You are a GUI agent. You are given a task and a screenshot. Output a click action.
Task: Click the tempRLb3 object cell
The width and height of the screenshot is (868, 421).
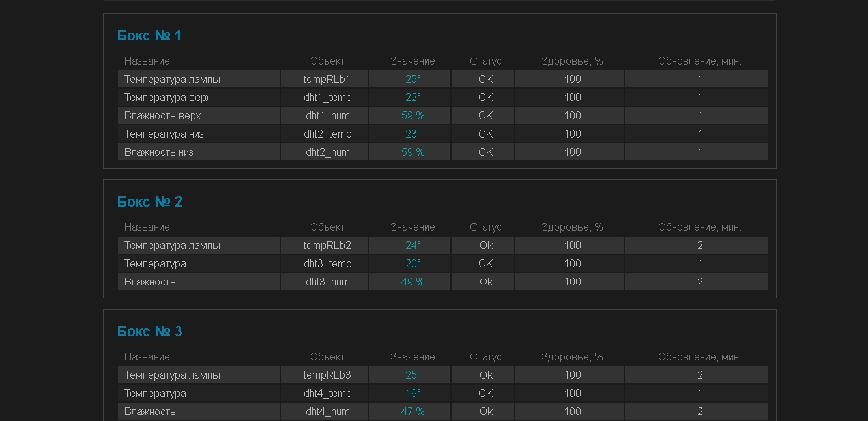click(327, 375)
